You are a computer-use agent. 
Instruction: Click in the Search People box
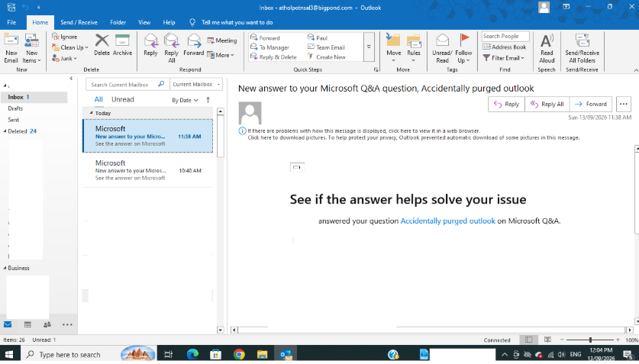coord(505,36)
